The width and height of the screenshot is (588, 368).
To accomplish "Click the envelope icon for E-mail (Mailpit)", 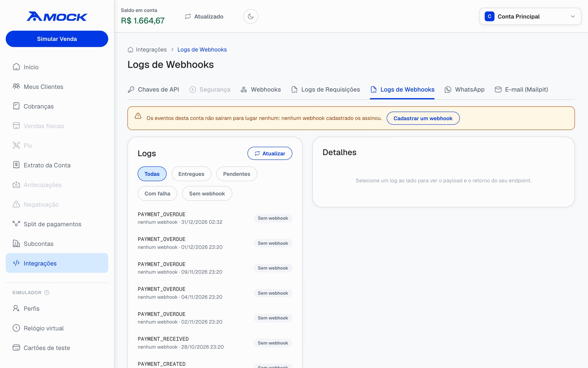I will click(498, 89).
